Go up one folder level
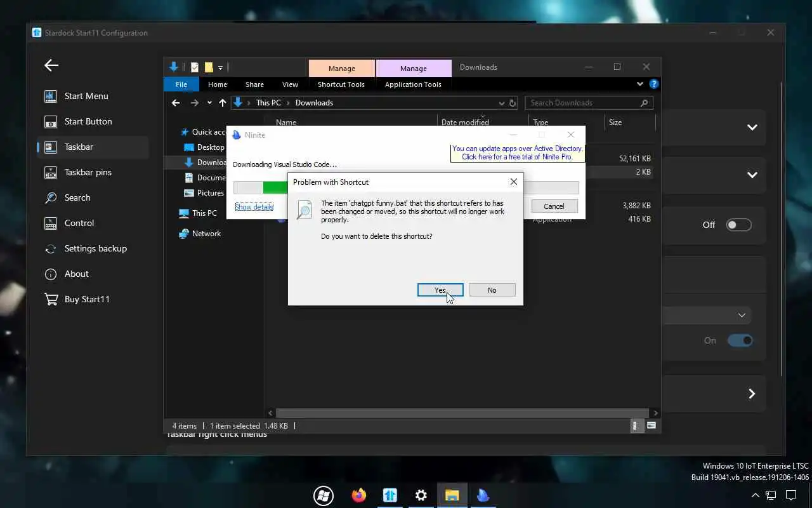 (x=222, y=103)
